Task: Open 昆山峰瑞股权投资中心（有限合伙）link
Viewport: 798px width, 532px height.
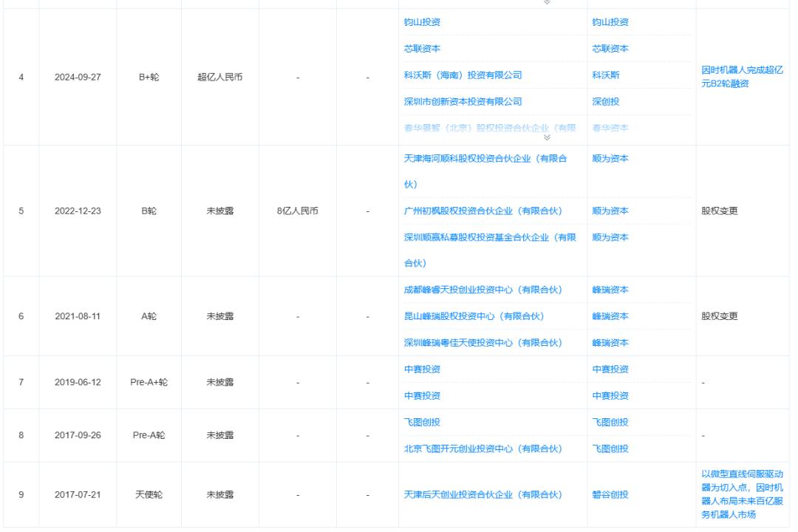Action: [474, 316]
